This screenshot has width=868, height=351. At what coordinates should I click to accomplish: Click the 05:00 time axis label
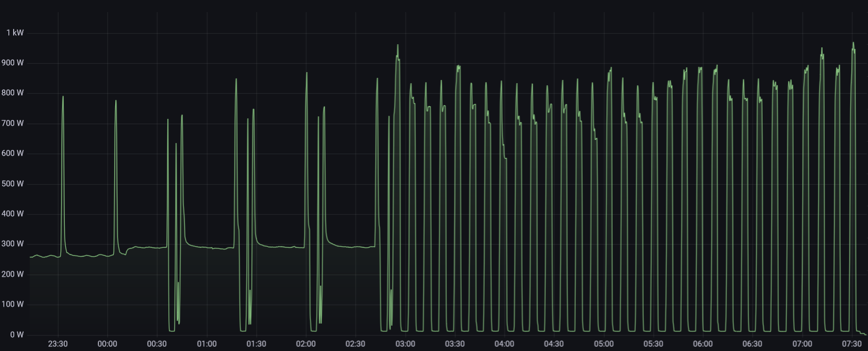click(x=604, y=344)
